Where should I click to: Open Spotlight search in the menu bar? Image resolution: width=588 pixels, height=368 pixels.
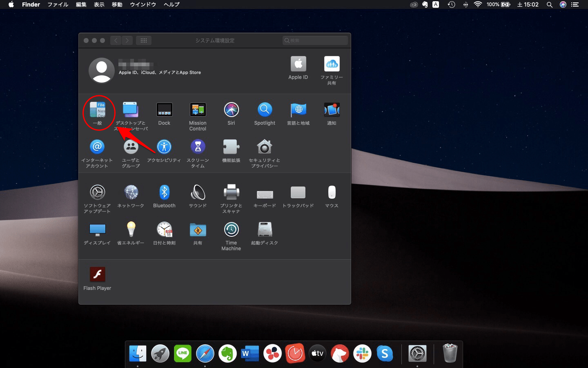pos(550,4)
